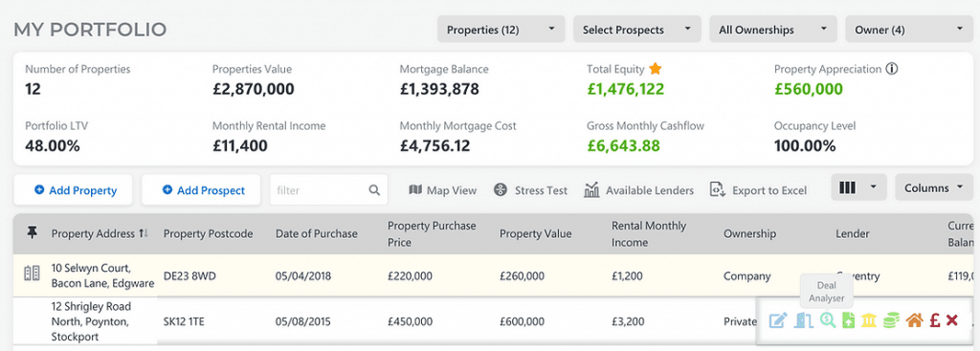Open the All Ownerships dropdown
Screen dimensions: 980x351
pyautogui.click(x=773, y=30)
